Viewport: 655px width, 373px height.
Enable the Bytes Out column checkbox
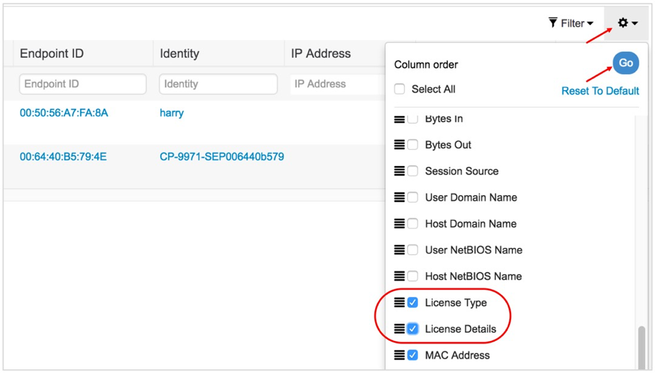click(x=413, y=145)
